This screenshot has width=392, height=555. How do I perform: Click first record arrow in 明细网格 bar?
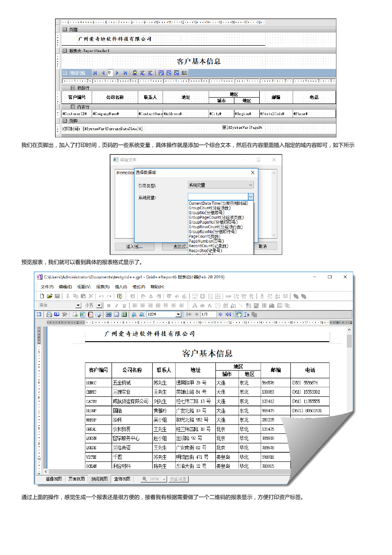(95, 72)
